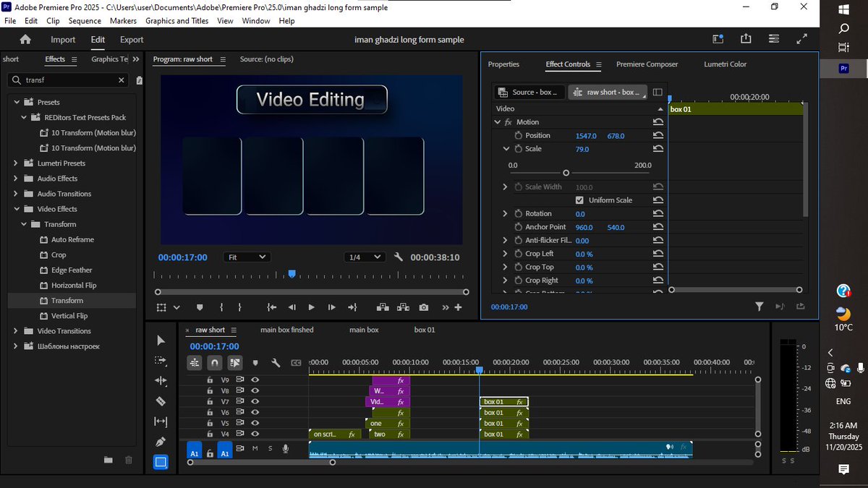Collapse the Scale property chevron
868x488 pixels.
pyautogui.click(x=506, y=149)
